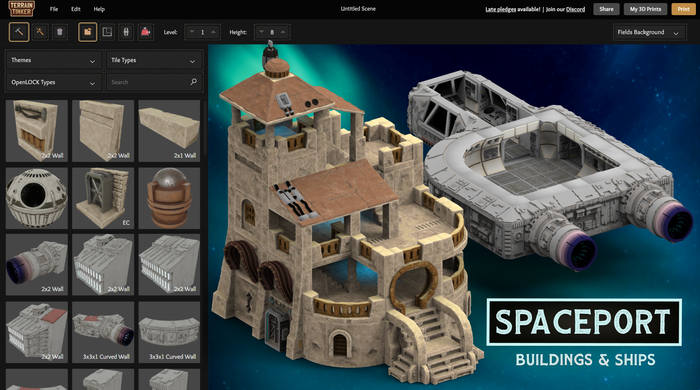Select the 3x3x1 Curved Wall tile with engine

click(x=103, y=332)
